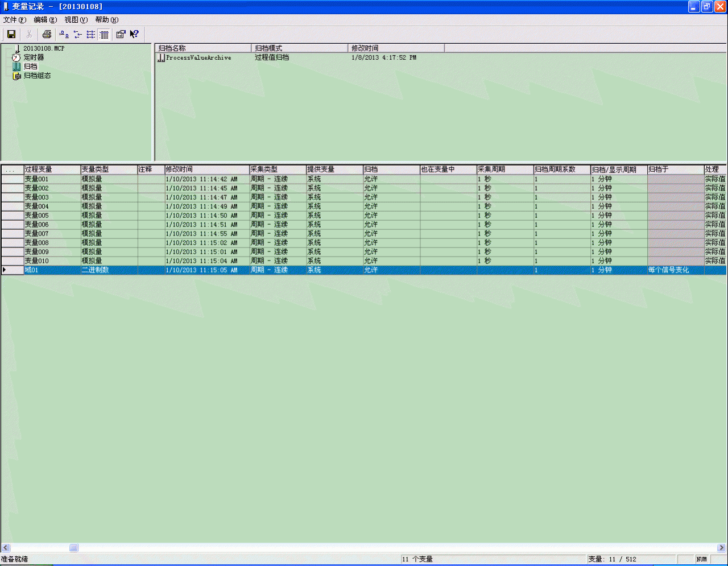Click the 采集周期 column header

coord(505,169)
